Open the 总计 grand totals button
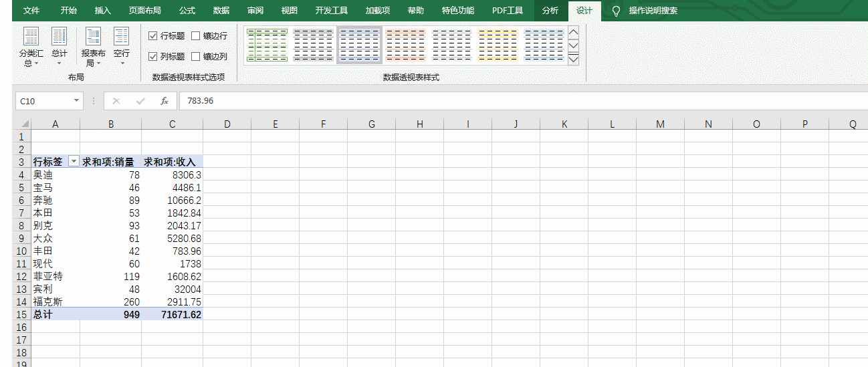This screenshot has width=868, height=367. click(x=60, y=47)
